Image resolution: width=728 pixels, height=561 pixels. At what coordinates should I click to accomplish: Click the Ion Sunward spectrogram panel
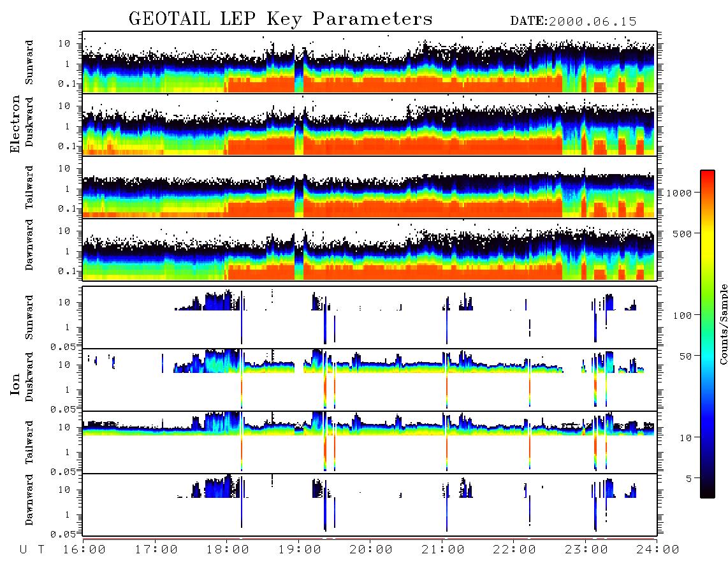point(370,317)
